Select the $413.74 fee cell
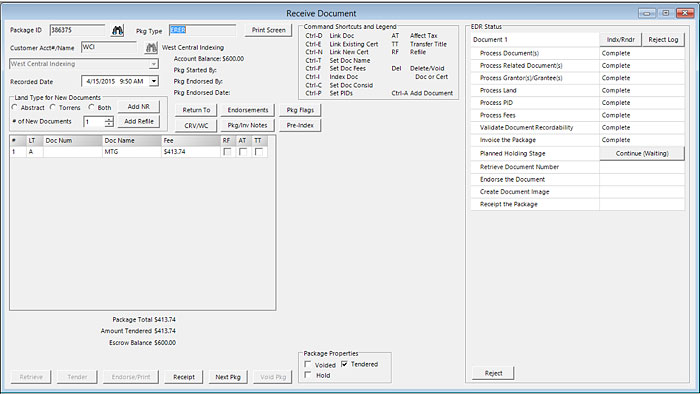The width and height of the screenshot is (700, 394). [191, 152]
